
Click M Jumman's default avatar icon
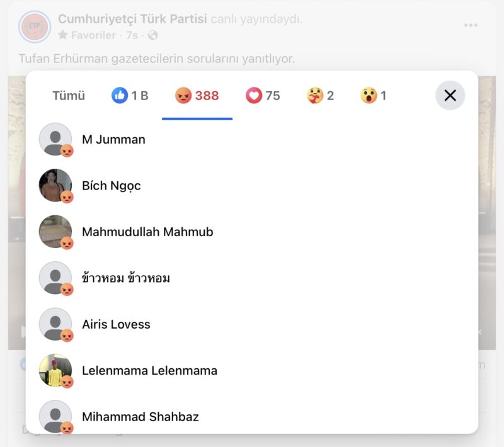pos(55,139)
